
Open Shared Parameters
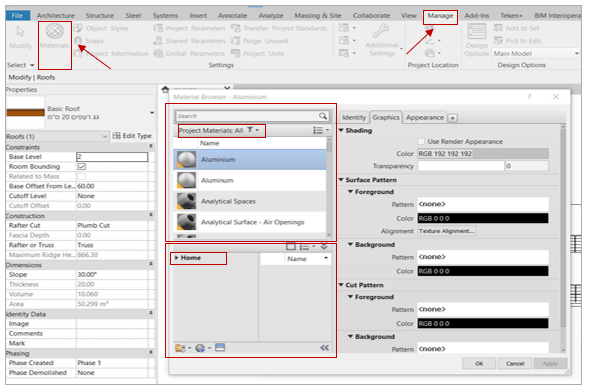tap(190, 41)
